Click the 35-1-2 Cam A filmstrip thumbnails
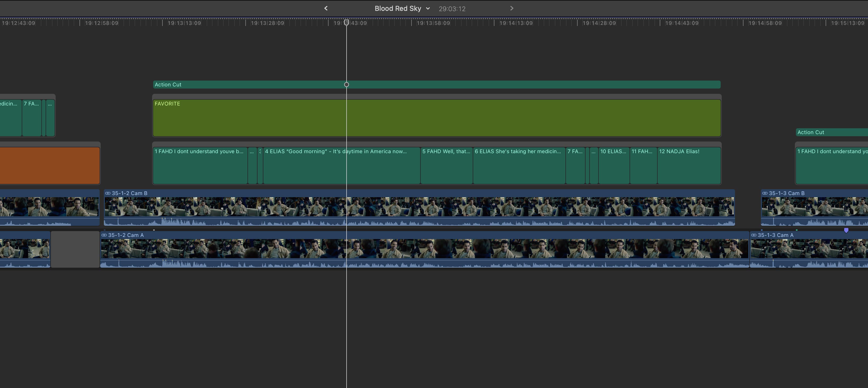This screenshot has height=388, width=868. coord(424,248)
